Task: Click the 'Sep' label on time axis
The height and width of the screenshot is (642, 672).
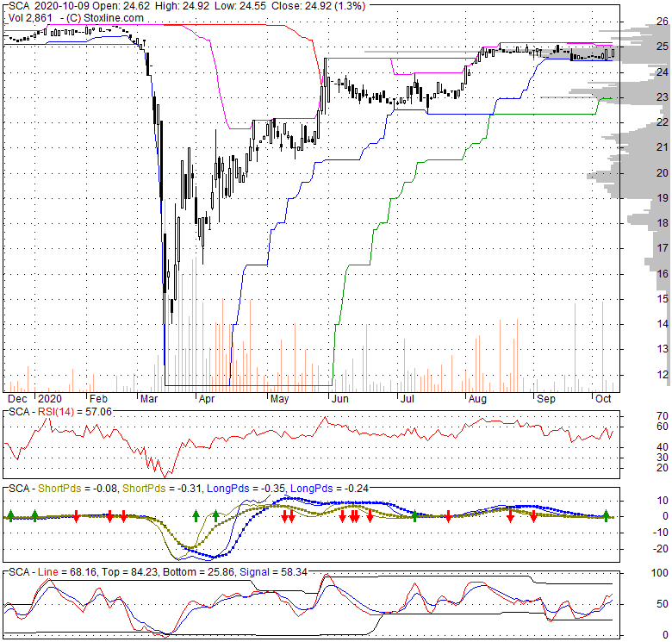Action: coord(545,399)
